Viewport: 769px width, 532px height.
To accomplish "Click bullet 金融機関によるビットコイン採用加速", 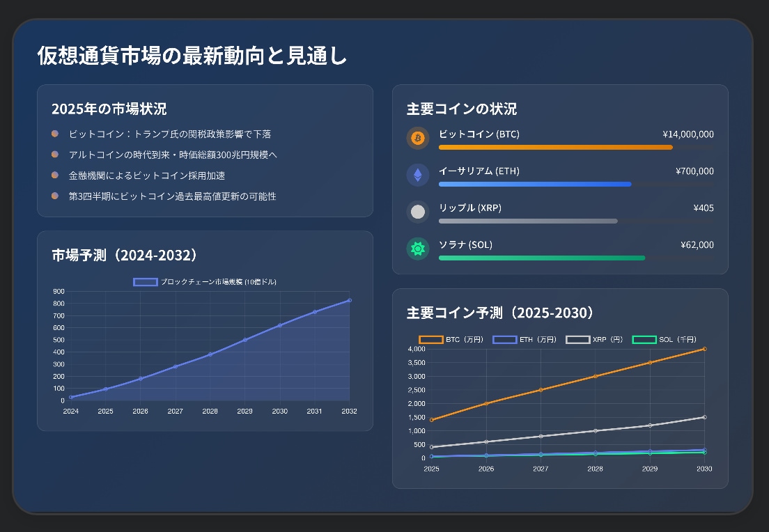I will 147,175.
